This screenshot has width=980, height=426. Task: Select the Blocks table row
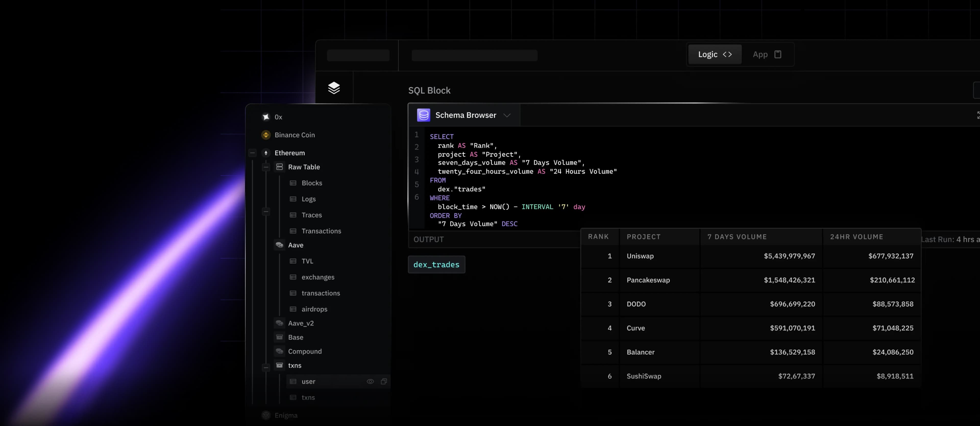pos(312,183)
